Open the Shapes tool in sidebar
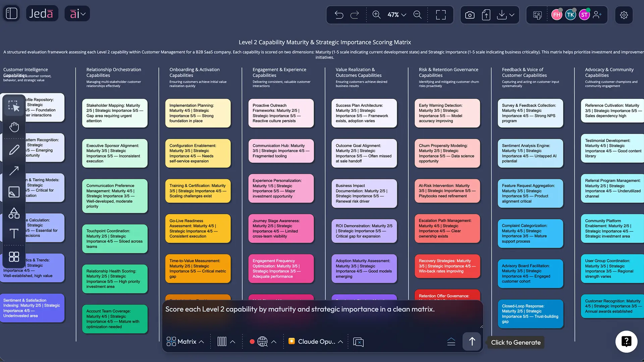This screenshot has height=362, width=644. [14, 213]
